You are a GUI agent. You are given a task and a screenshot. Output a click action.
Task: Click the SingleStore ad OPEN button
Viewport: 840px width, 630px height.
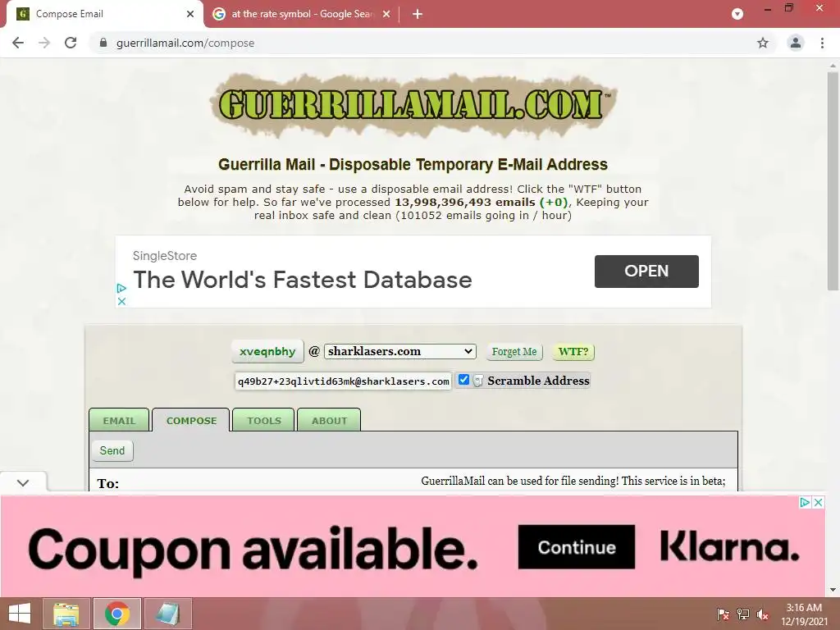click(646, 271)
